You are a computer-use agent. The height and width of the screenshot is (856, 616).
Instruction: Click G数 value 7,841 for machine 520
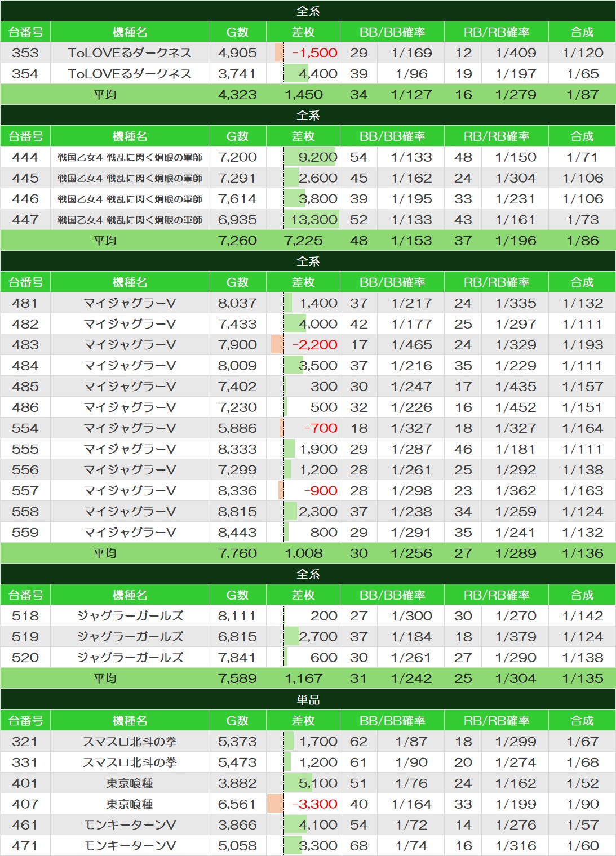237,658
